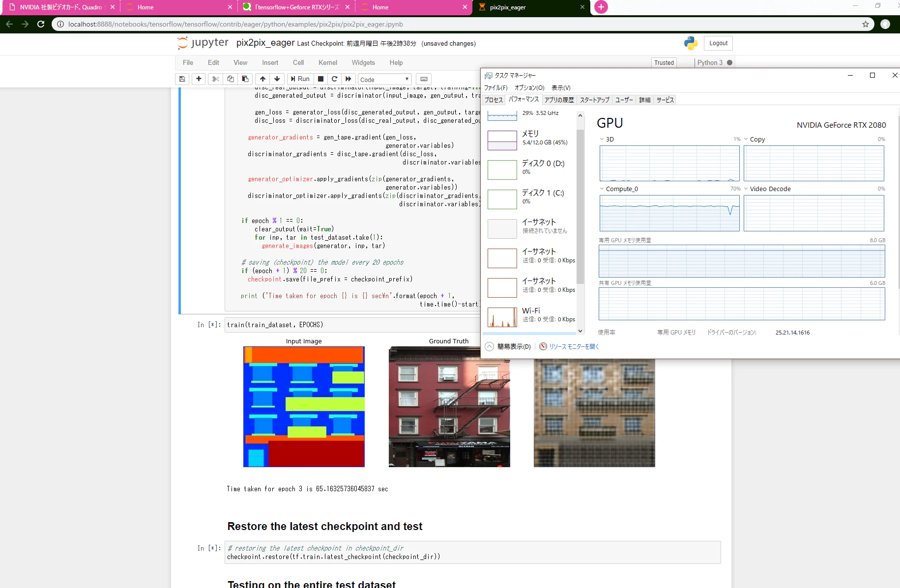Save notebook with floppy disk icon
The width and height of the screenshot is (900, 588).
click(x=182, y=79)
